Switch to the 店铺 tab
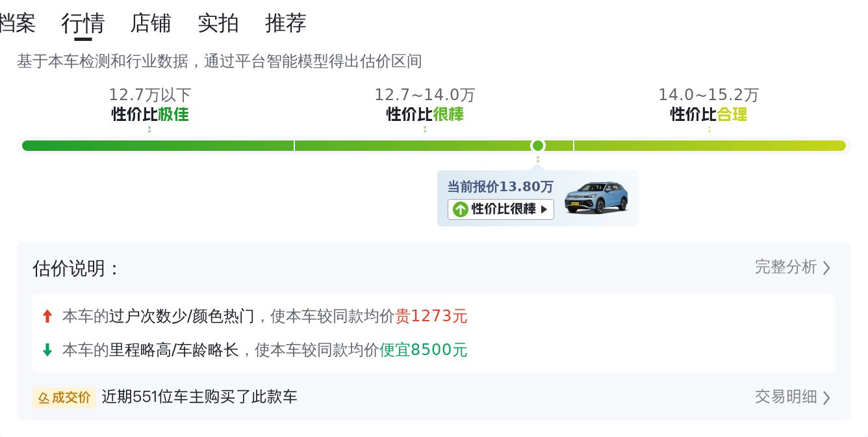Image resolution: width=868 pixels, height=437 pixels. coord(151,23)
